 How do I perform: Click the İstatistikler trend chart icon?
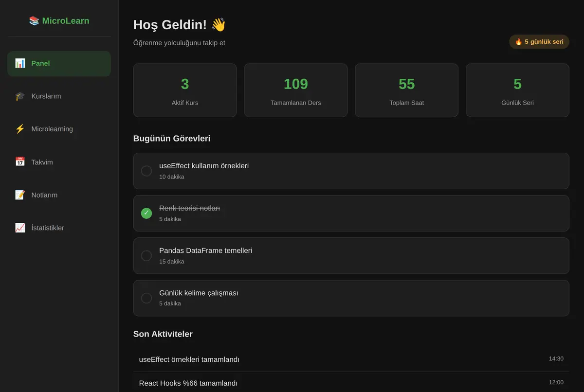pos(20,228)
